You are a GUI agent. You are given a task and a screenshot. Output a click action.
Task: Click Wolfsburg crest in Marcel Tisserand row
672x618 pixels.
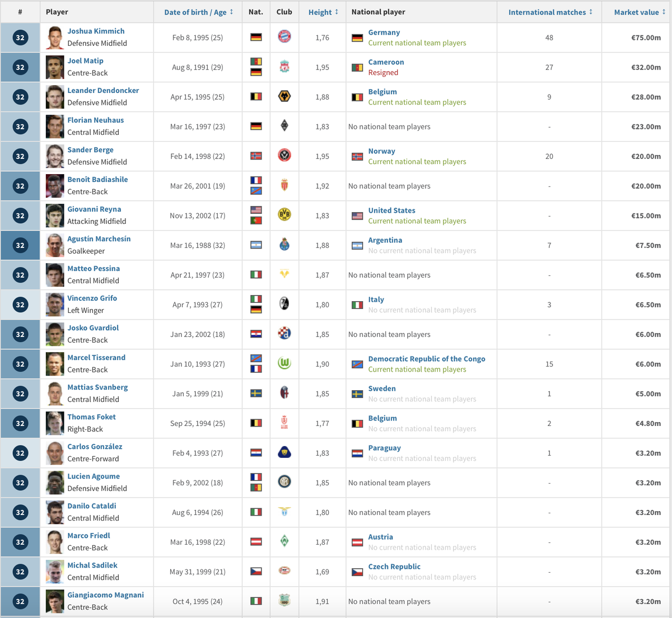(x=284, y=363)
